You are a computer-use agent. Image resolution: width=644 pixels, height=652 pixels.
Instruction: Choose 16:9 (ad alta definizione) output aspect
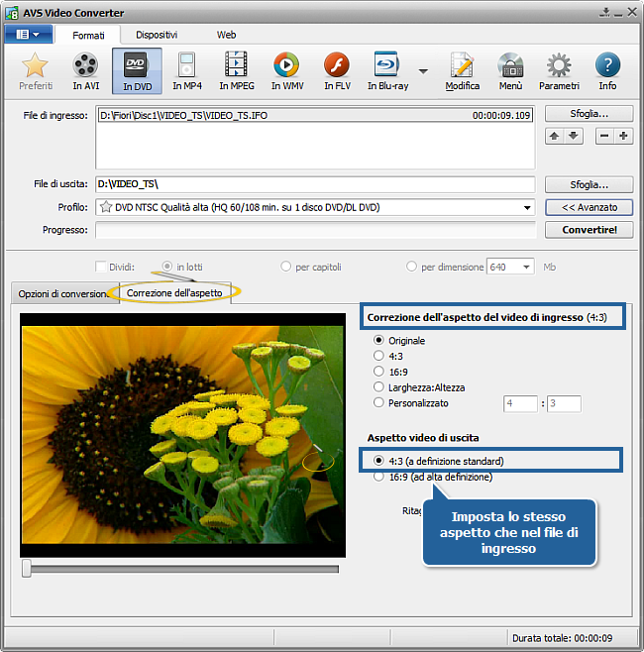tap(377, 477)
